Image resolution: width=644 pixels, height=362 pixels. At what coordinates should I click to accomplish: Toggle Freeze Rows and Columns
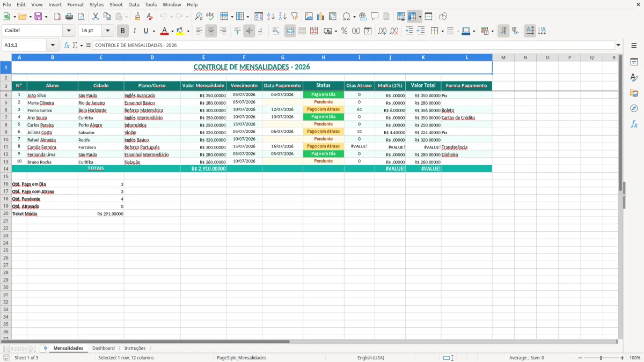(412, 17)
